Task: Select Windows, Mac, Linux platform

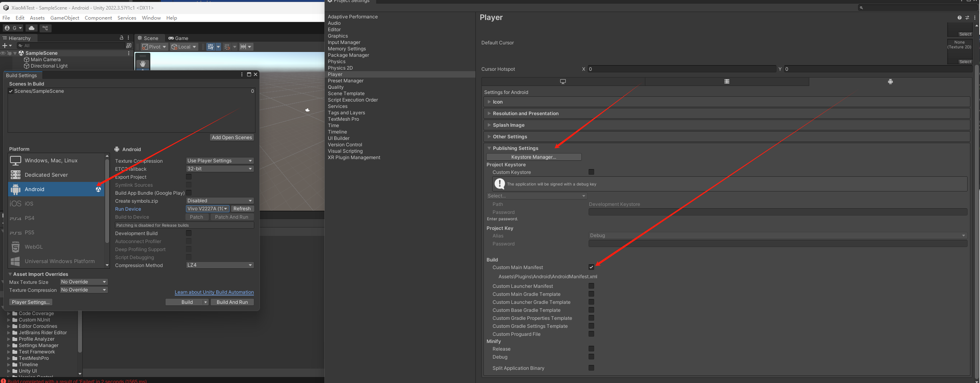Action: click(56, 160)
